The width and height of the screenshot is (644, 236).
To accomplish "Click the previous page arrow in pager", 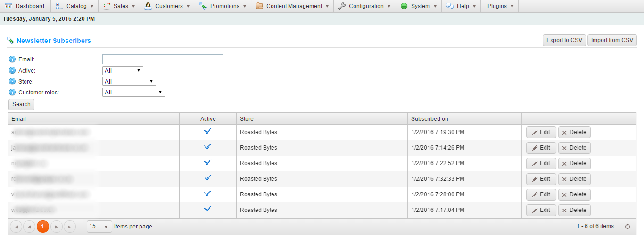I will [x=29, y=227].
